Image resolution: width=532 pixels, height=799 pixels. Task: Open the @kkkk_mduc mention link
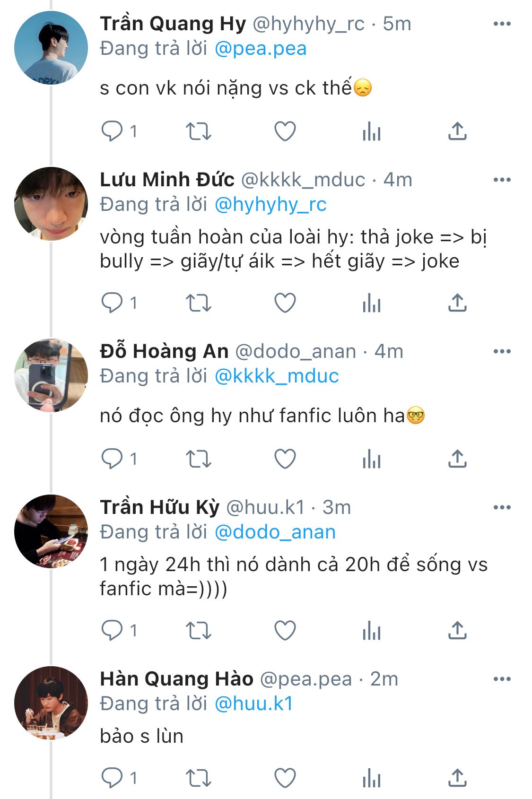tap(277, 376)
